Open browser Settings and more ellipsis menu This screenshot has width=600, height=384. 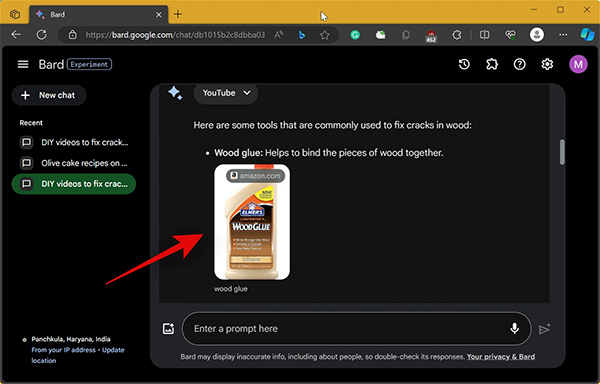click(563, 35)
